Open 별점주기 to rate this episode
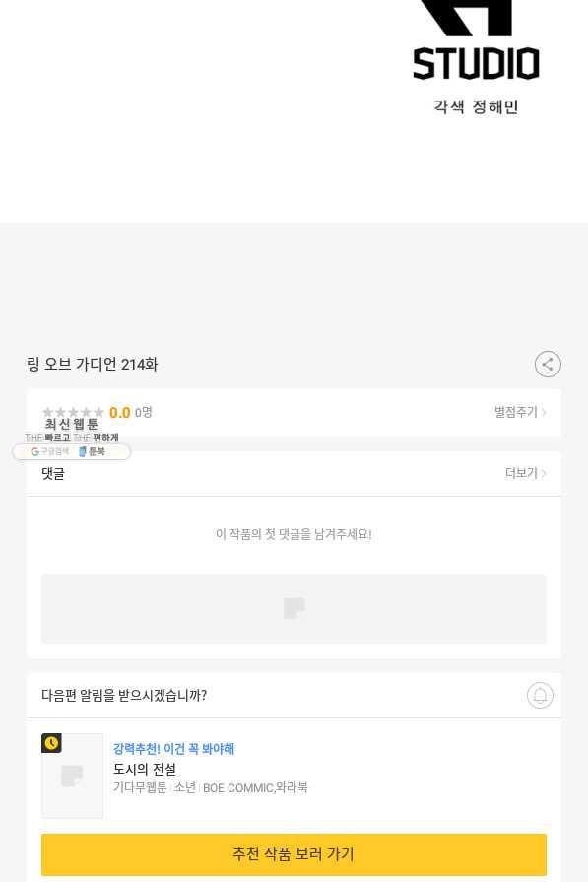 click(520, 412)
